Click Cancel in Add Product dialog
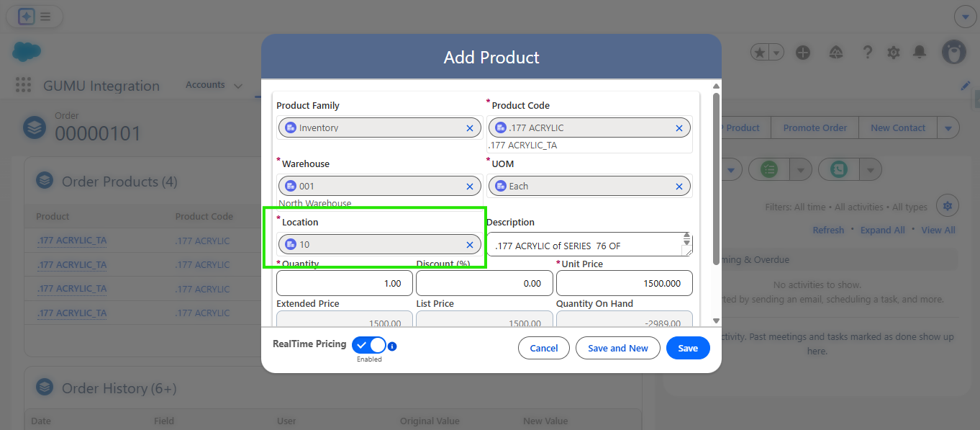 (544, 348)
